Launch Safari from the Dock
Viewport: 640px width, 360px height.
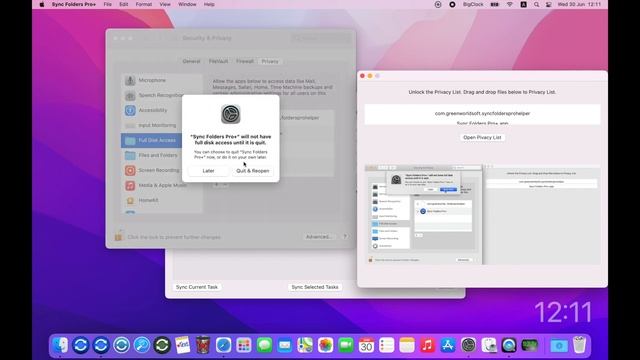[x=223, y=345]
